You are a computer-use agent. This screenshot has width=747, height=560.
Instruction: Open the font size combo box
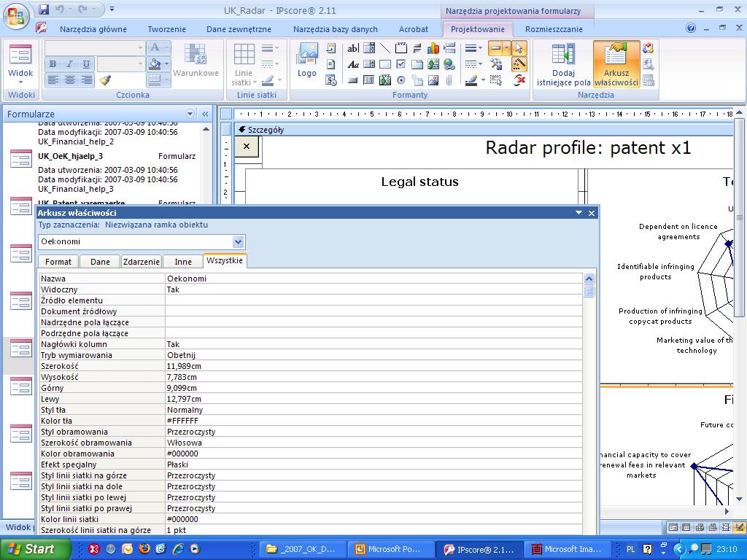[x=121, y=64]
